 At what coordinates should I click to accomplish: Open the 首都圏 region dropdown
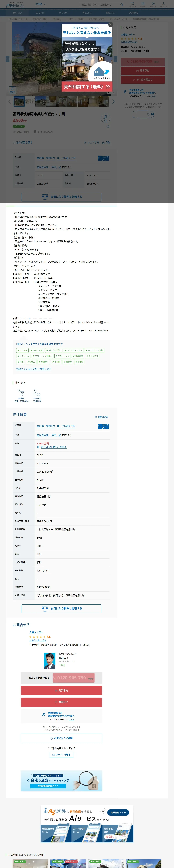pos(41,4)
